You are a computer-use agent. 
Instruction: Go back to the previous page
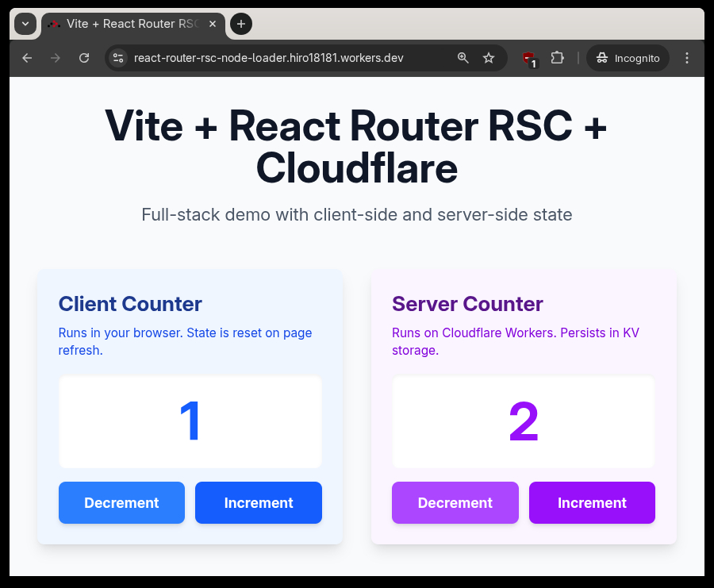pyautogui.click(x=27, y=58)
